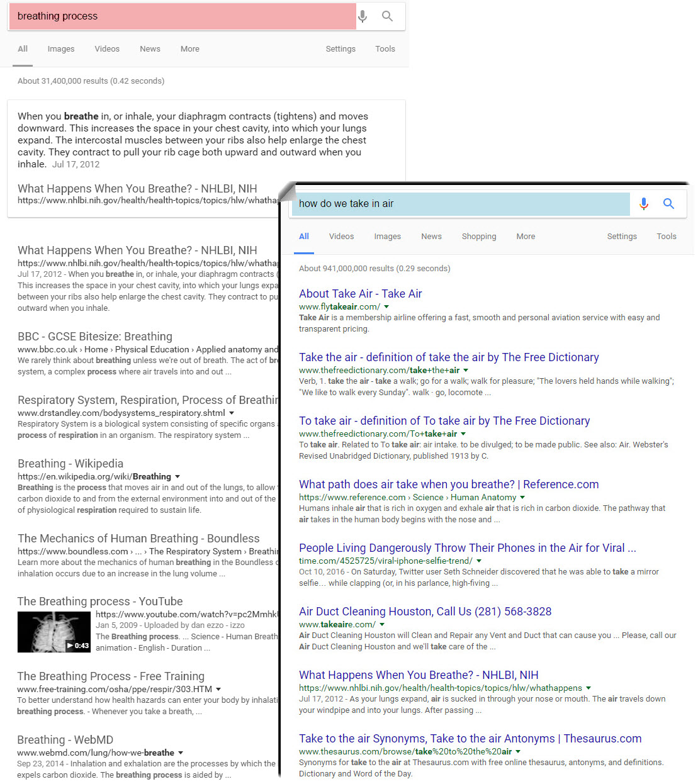Screen dimensions: 698x784
Task: Expand dropdown arrow next to www.takeaire.com
Action: (381, 625)
